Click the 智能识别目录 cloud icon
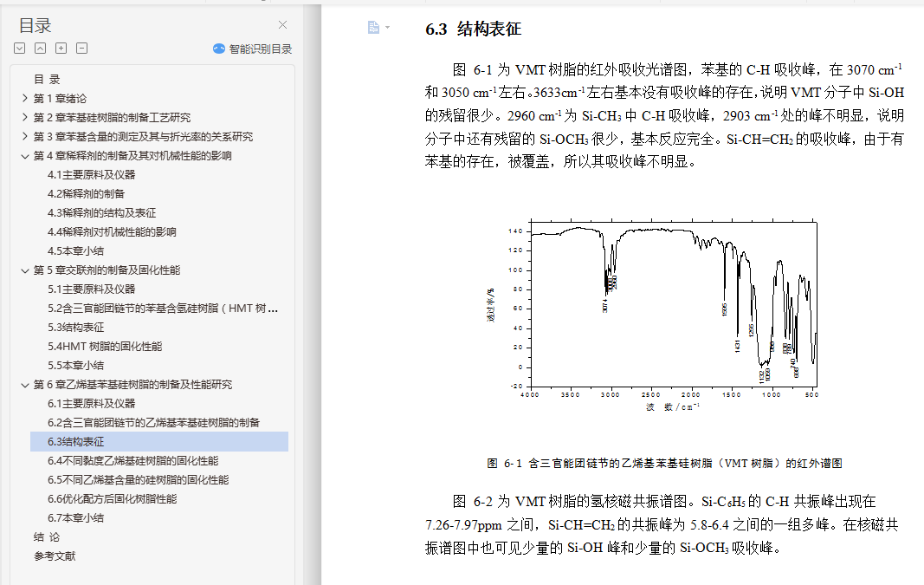This screenshot has width=924, height=585. [x=218, y=49]
